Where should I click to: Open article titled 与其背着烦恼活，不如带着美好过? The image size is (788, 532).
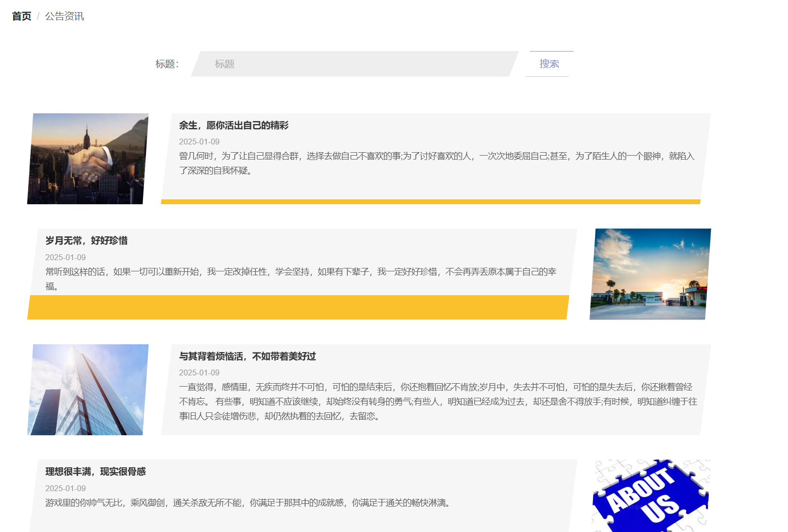pos(247,356)
